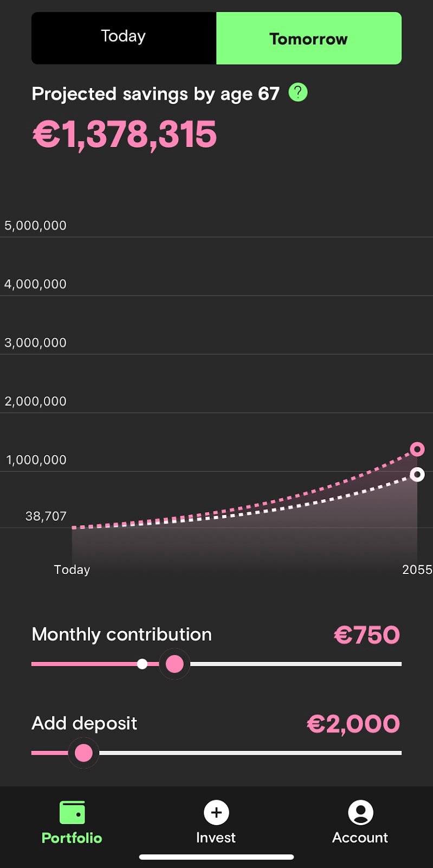Click the Monthly contribution pink slider handle

tap(175, 664)
